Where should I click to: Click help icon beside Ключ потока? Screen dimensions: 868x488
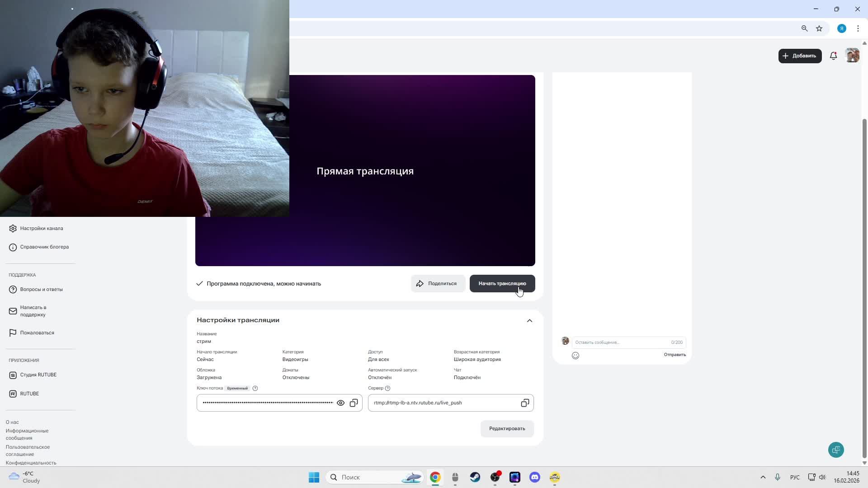pos(255,389)
